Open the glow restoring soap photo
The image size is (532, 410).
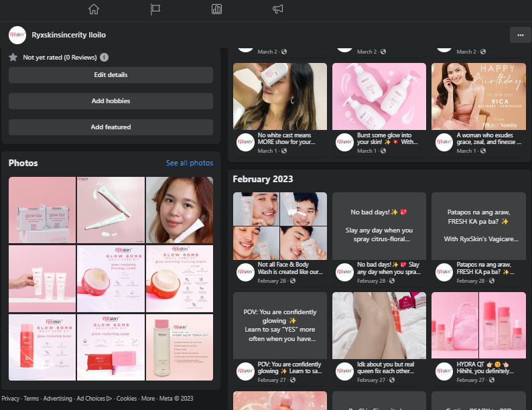pyautogui.click(x=111, y=347)
